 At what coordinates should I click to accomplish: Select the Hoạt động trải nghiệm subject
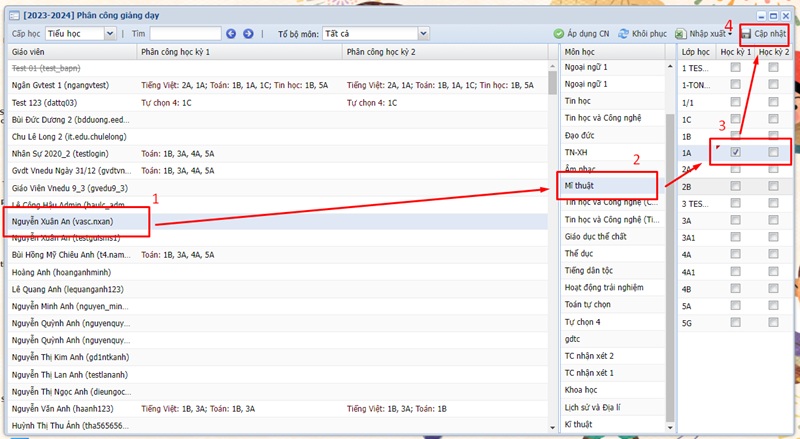[604, 287]
